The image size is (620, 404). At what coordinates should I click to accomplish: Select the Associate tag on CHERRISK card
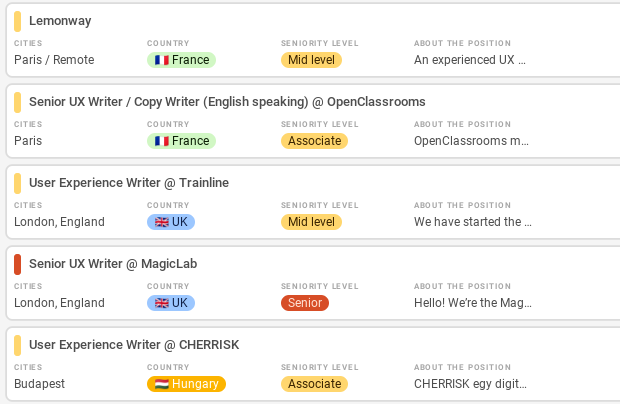(314, 384)
